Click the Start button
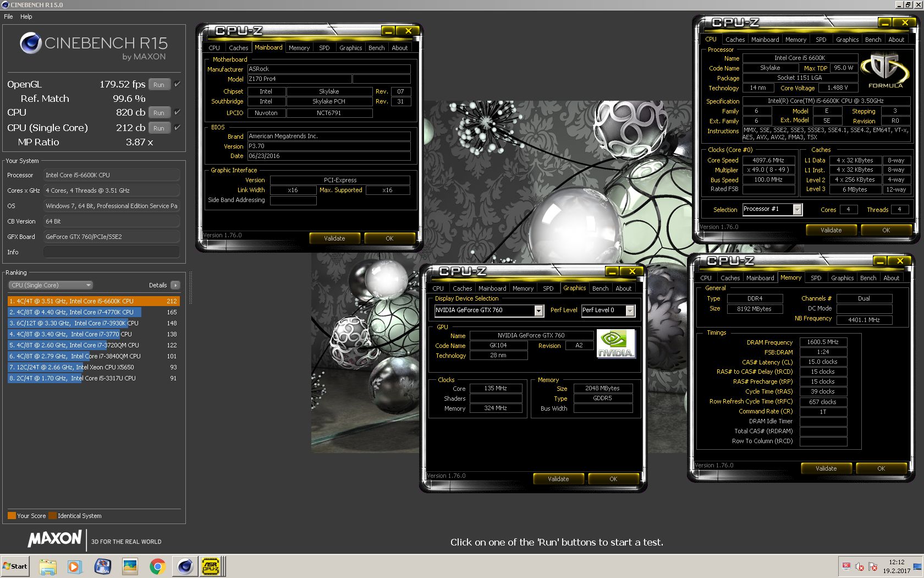 click(15, 566)
